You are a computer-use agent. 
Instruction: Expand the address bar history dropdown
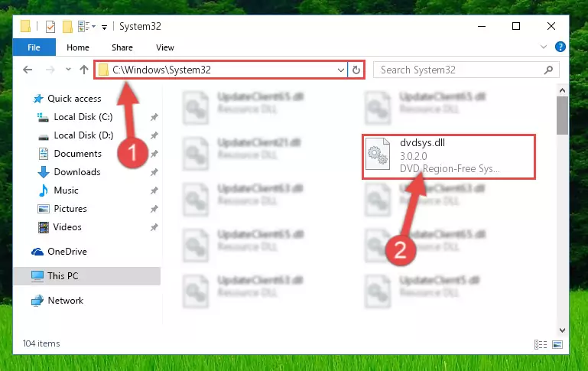(x=340, y=70)
